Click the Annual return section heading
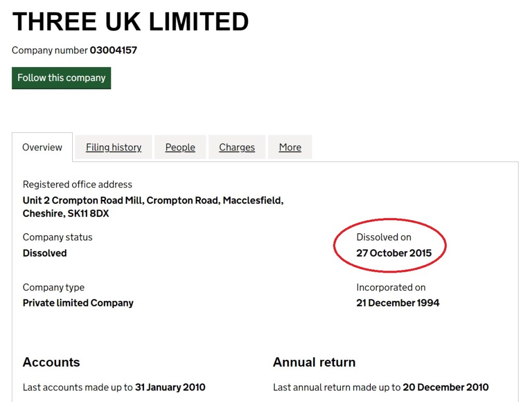Screen dimensions: 532x402 [314, 363]
